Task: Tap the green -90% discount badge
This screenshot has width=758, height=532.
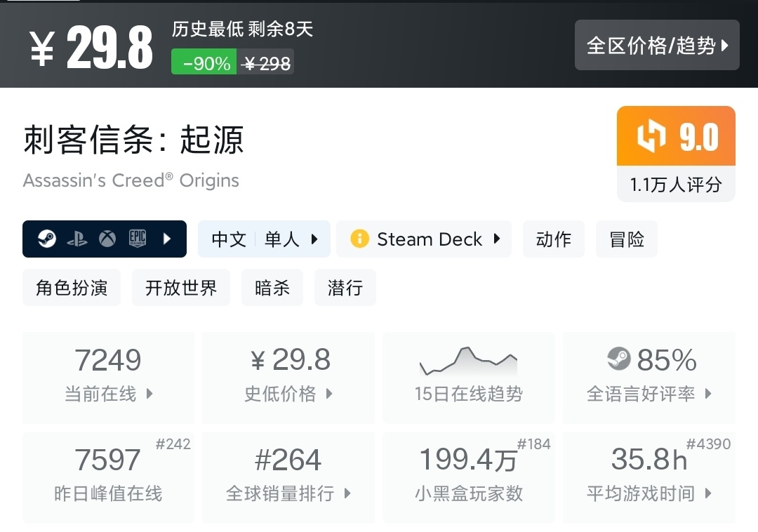Action: point(204,63)
